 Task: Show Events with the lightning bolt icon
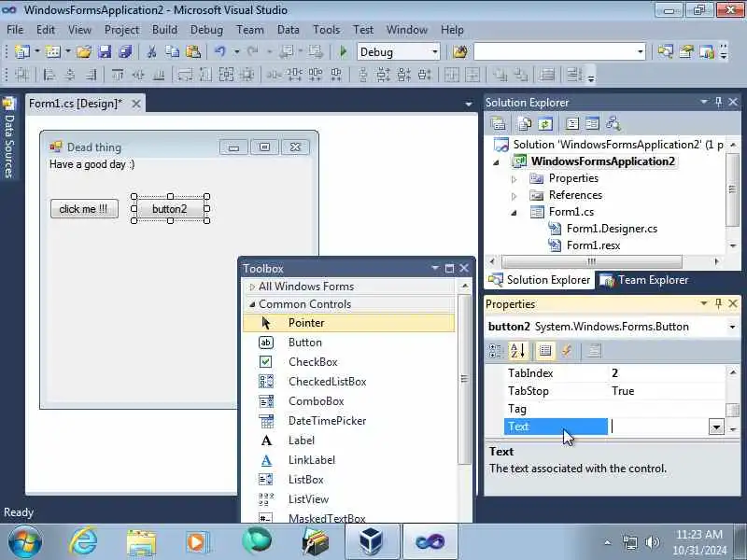pyautogui.click(x=567, y=351)
